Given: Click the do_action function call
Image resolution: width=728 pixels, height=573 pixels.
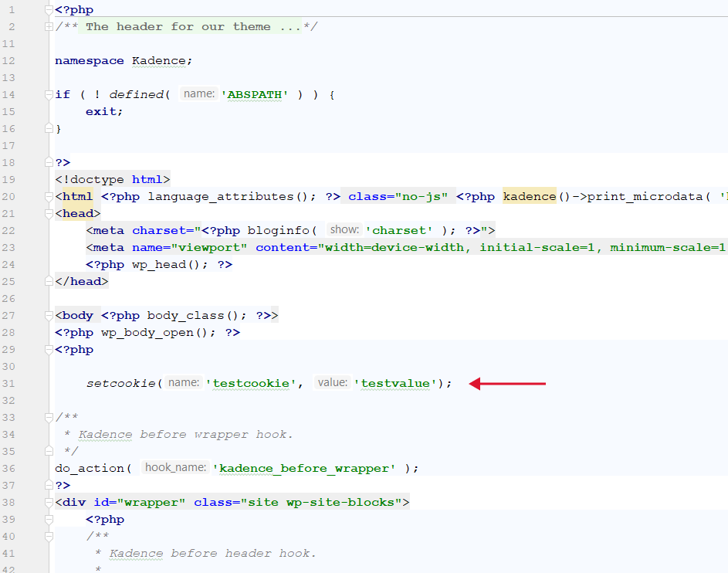Looking at the screenshot, I should tap(89, 469).
